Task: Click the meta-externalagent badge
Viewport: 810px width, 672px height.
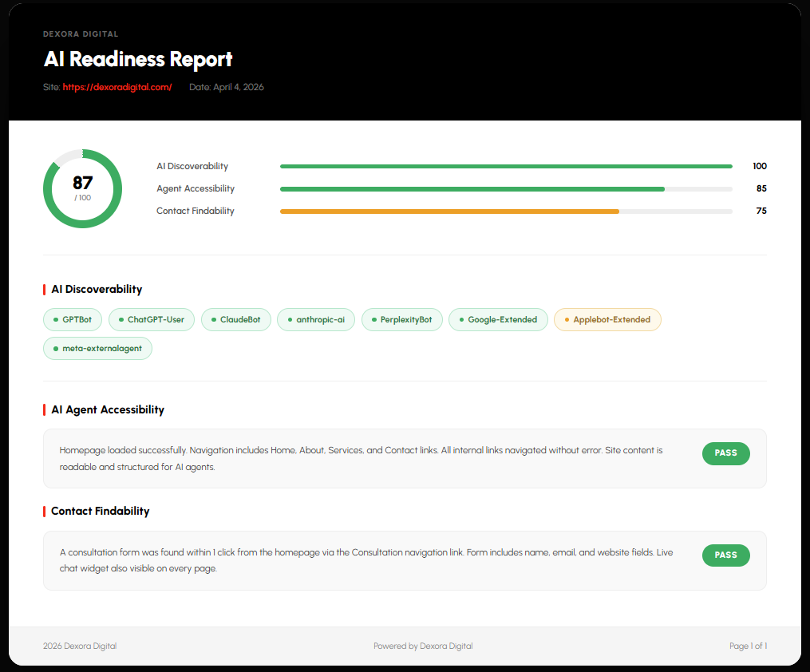Action: [97, 348]
